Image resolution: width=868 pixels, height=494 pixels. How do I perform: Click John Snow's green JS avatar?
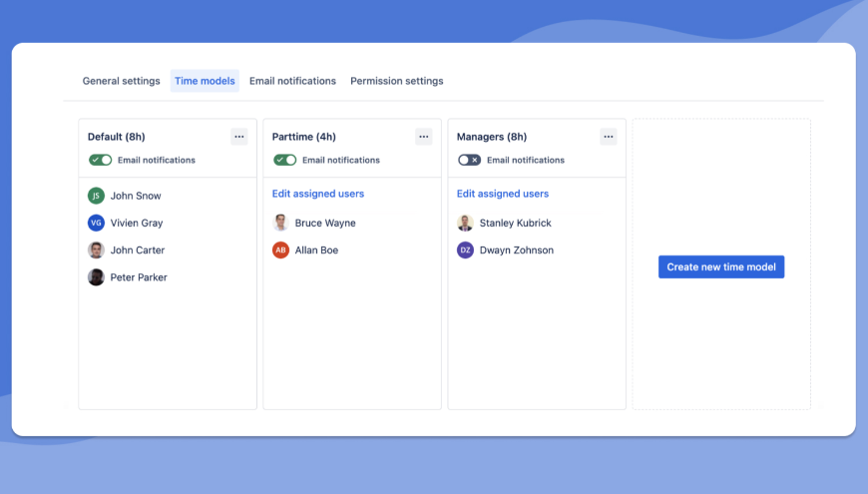click(96, 196)
